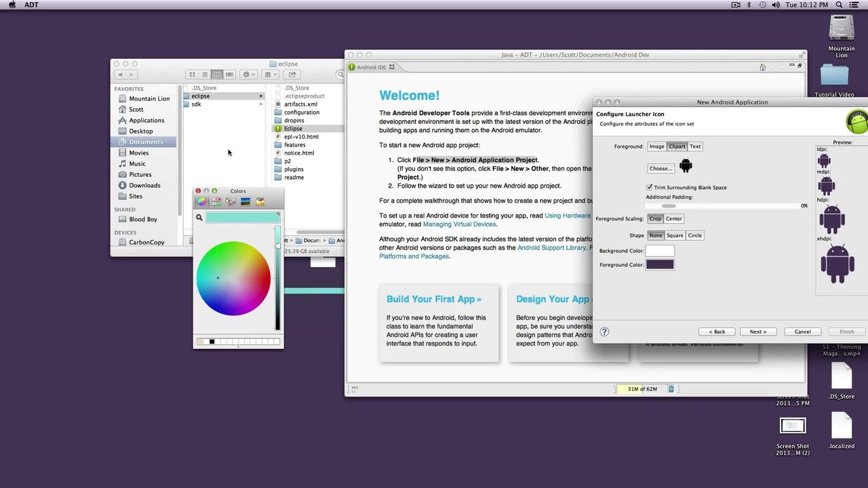Click the Choose... clipart button
Viewport: 868px width, 488px height.
pyautogui.click(x=660, y=169)
